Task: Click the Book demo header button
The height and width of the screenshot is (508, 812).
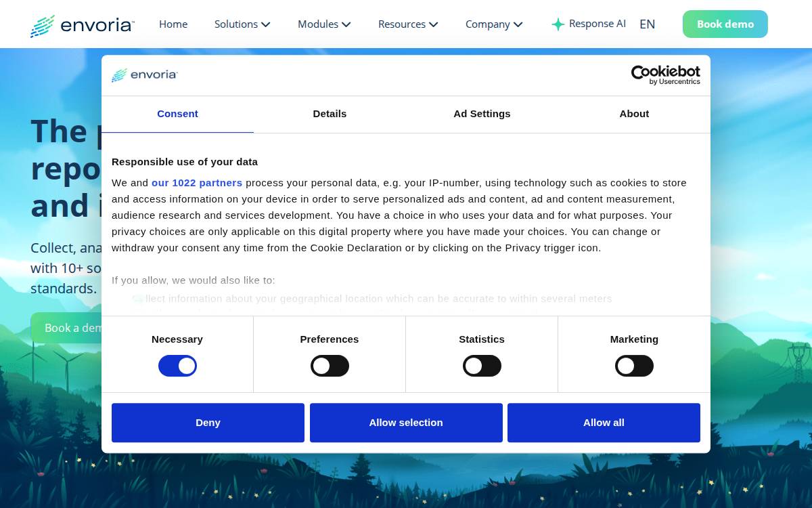Action: [725, 24]
